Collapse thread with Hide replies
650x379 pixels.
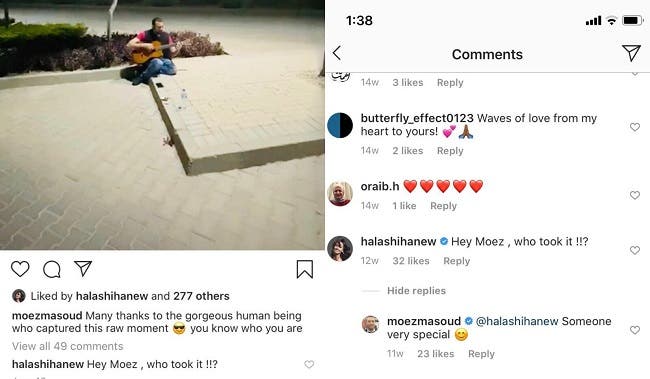click(416, 291)
